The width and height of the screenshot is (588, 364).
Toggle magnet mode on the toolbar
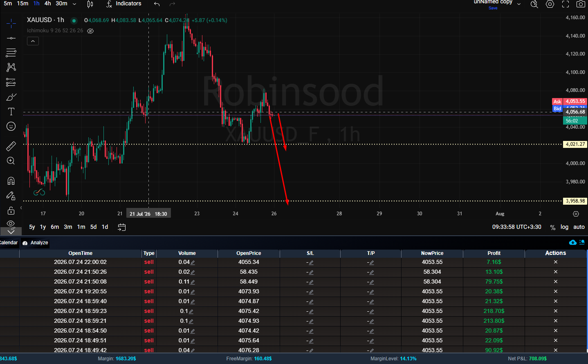pos(11,181)
